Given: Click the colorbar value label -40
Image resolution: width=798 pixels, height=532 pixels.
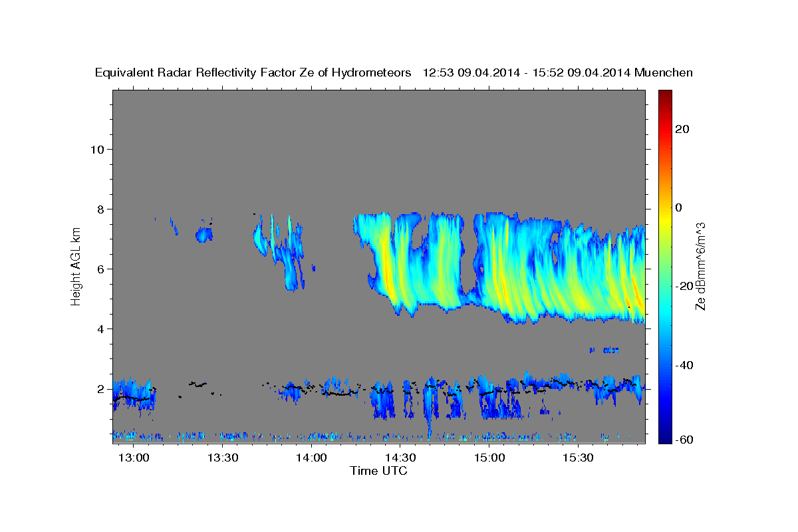Looking at the screenshot, I should pyautogui.click(x=684, y=364).
